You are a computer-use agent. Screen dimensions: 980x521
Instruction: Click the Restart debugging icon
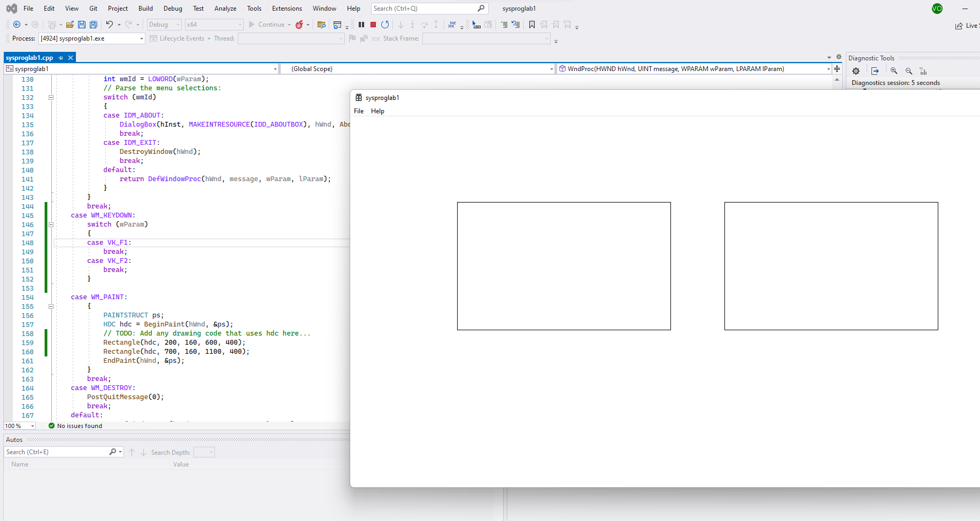point(385,25)
